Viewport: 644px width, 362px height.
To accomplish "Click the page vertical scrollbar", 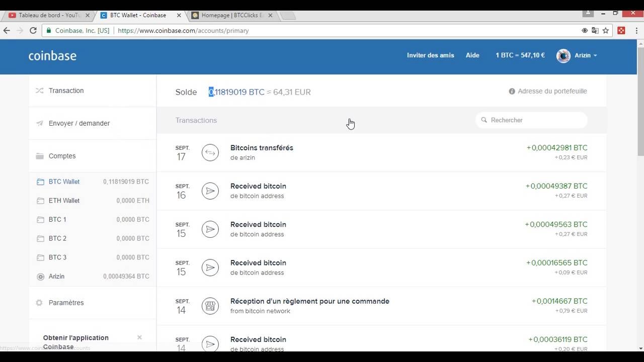I will [640, 101].
